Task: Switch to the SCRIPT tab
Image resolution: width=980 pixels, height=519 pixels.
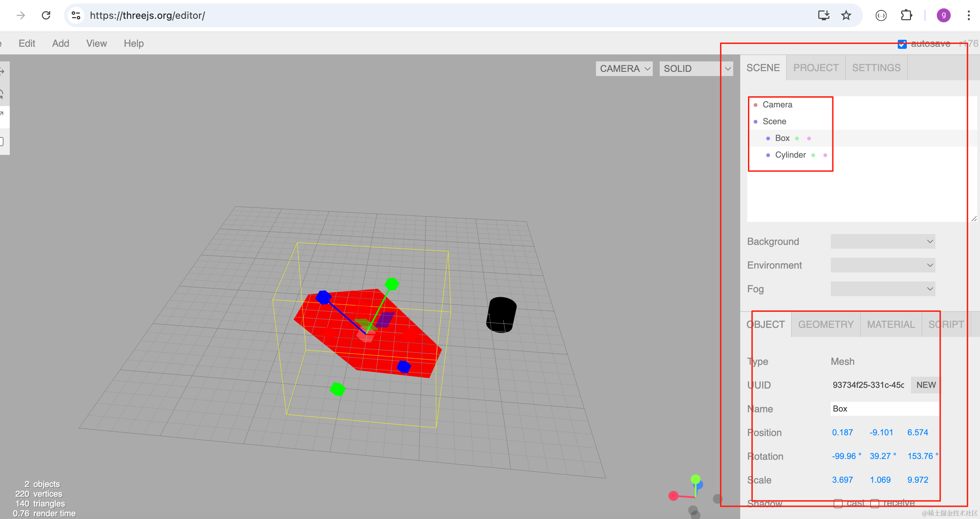Action: pyautogui.click(x=946, y=324)
